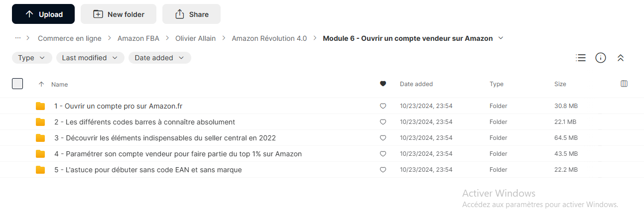Expand the Last modified filter
Viewport: 644px width, 223px height.
click(90, 58)
